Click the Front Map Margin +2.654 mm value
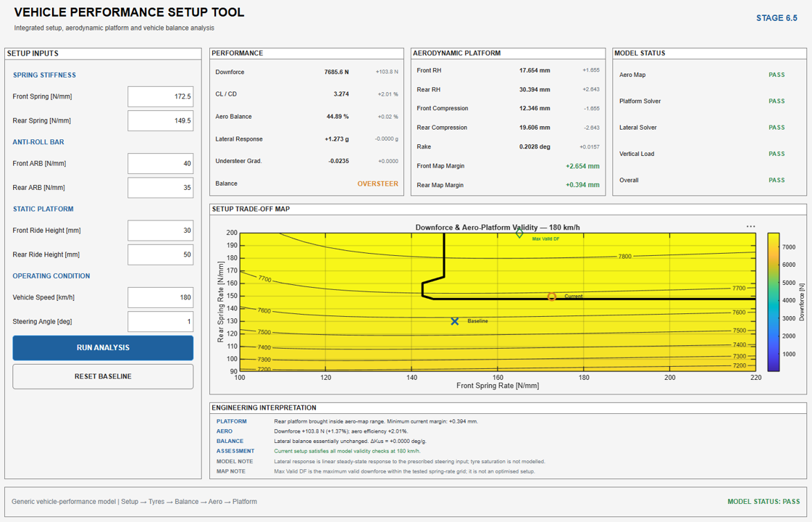 click(x=582, y=167)
